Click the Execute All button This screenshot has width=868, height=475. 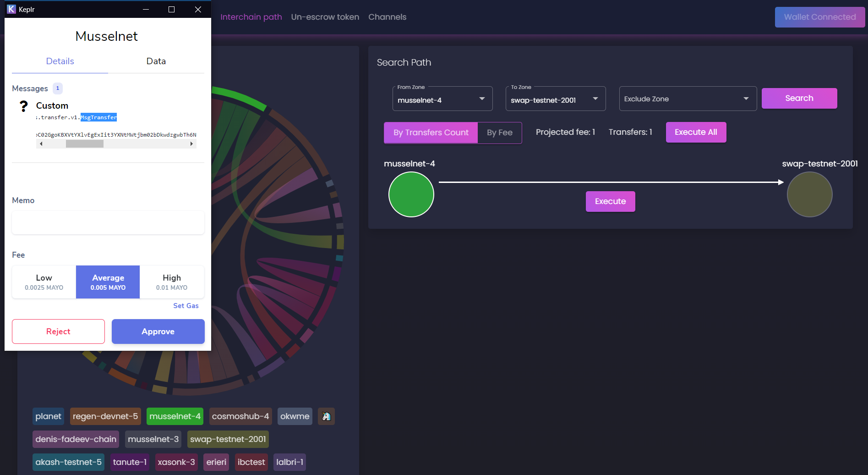pos(696,132)
